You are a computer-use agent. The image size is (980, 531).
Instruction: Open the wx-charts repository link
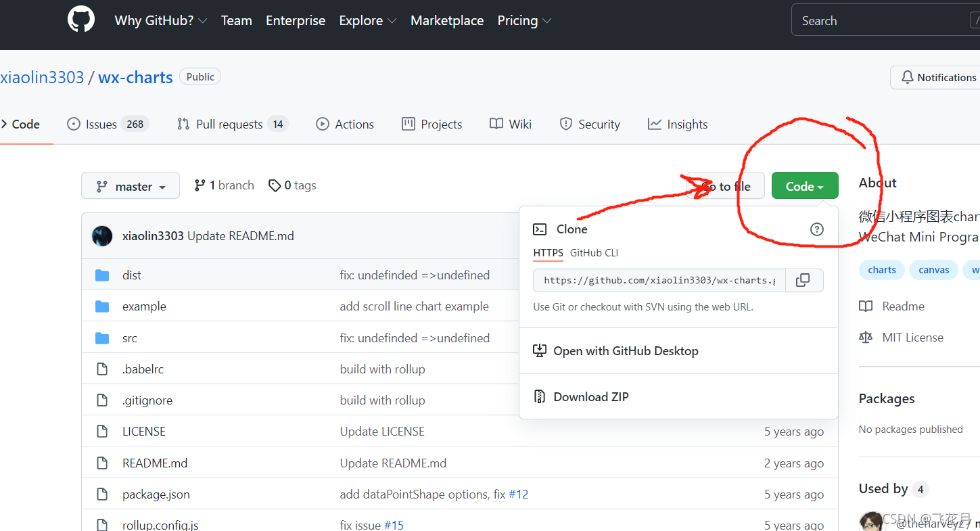click(x=135, y=77)
